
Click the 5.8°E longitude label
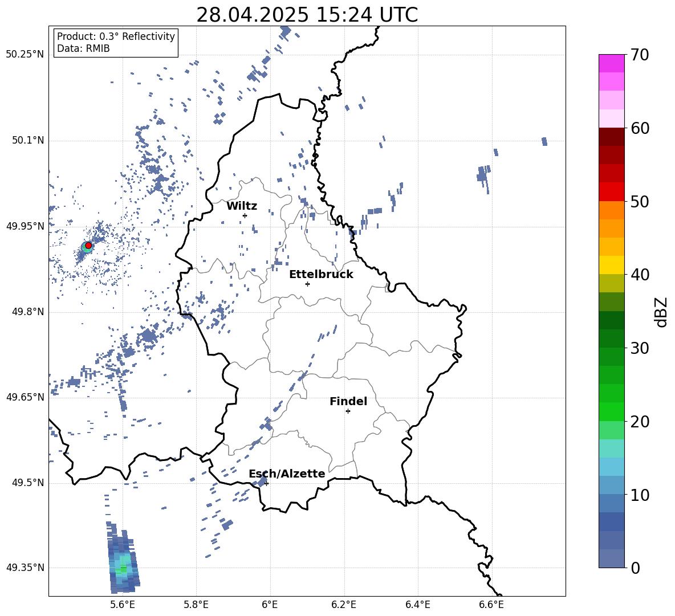196,605
